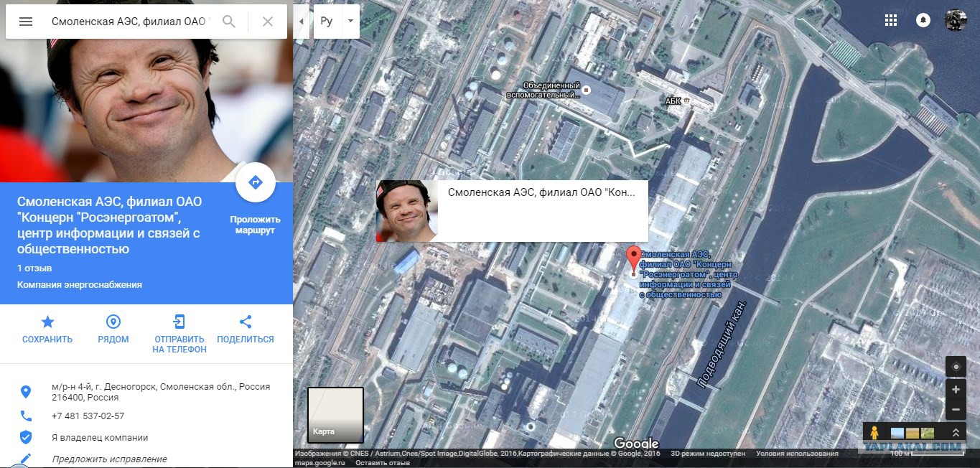Search nearby with the РЯДОМ icon
The height and width of the screenshot is (468, 980).
point(113,322)
